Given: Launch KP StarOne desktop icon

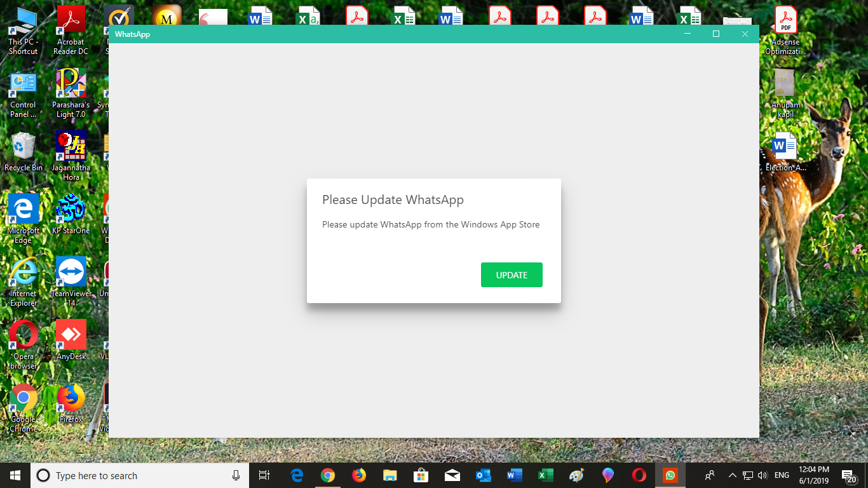Looking at the screenshot, I should pyautogui.click(x=71, y=214).
